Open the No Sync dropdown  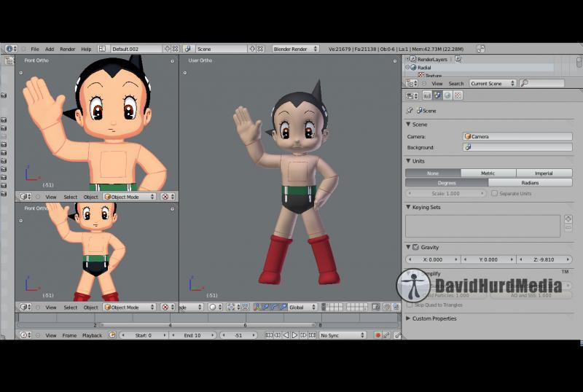pyautogui.click(x=343, y=335)
